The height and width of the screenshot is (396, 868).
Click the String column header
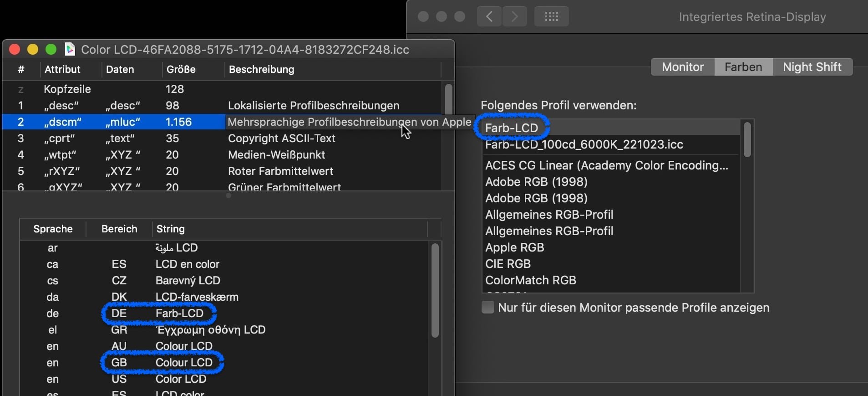[290, 229]
